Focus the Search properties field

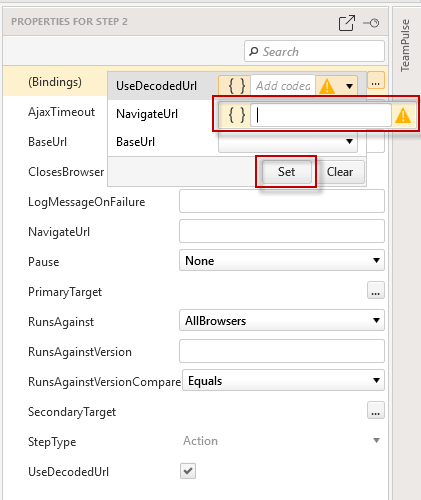point(314,51)
